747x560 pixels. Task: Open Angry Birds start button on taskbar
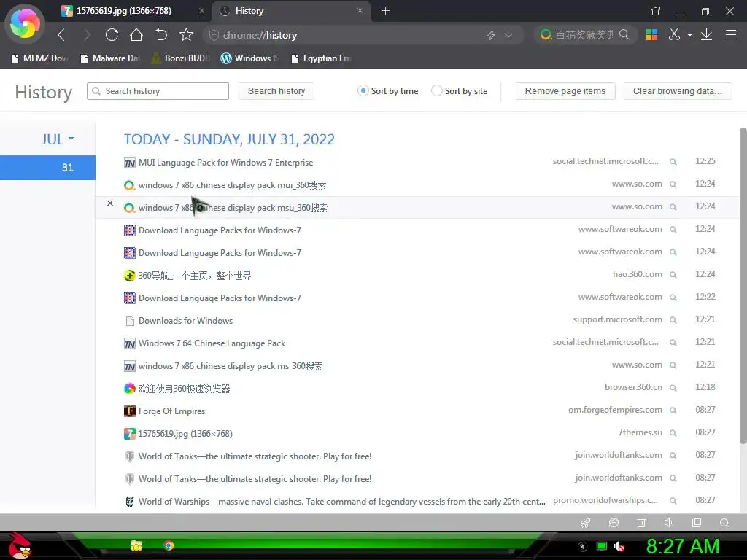pyautogui.click(x=20, y=545)
